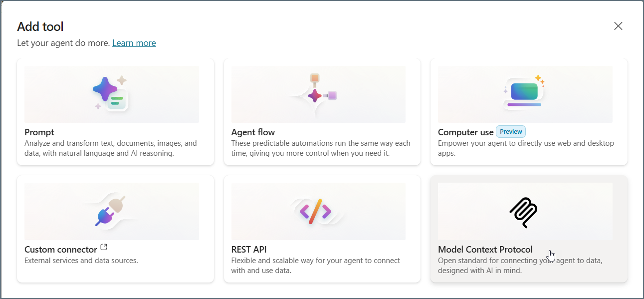Select the Computer use title
Image resolution: width=644 pixels, height=299 pixels.
click(x=465, y=132)
